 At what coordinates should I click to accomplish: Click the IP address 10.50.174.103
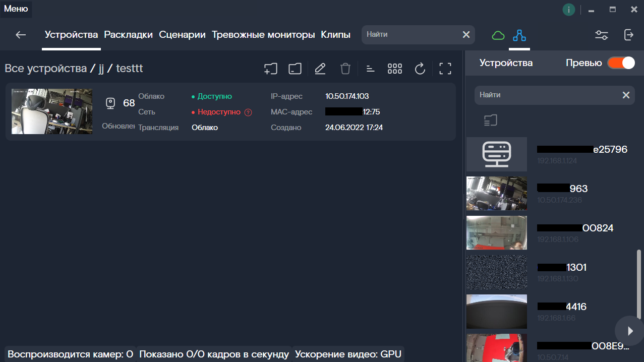[347, 96]
